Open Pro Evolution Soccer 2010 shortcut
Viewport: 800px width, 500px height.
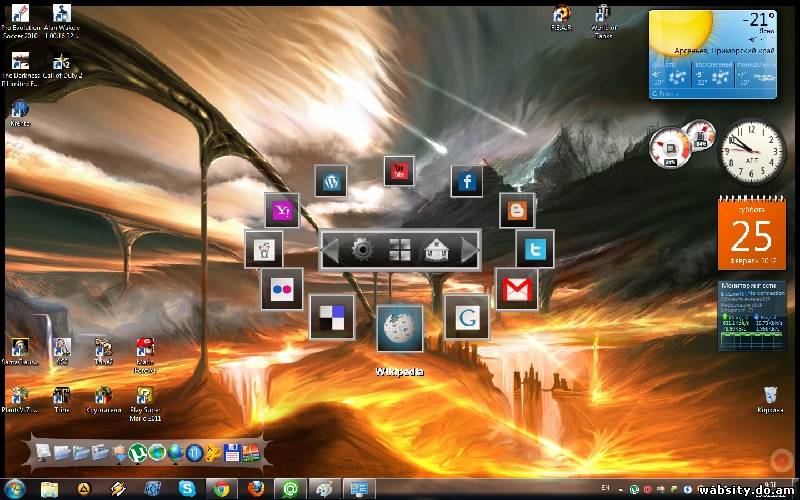tap(20, 22)
